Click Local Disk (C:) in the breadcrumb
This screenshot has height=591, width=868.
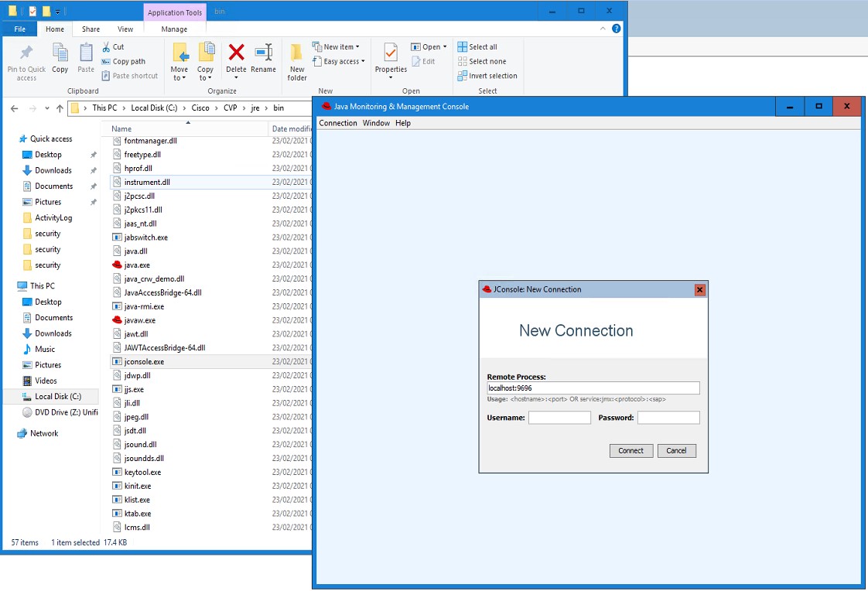[154, 108]
